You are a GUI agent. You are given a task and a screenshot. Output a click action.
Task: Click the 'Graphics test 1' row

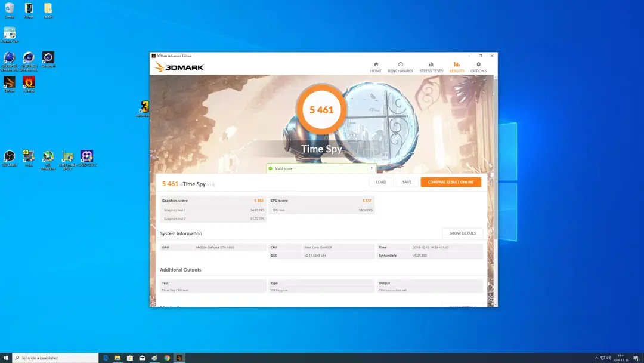pos(213,210)
